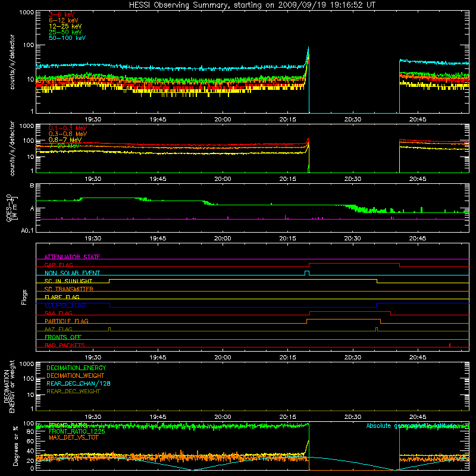Select the ECLIPSE_FLAG label

tap(65, 305)
